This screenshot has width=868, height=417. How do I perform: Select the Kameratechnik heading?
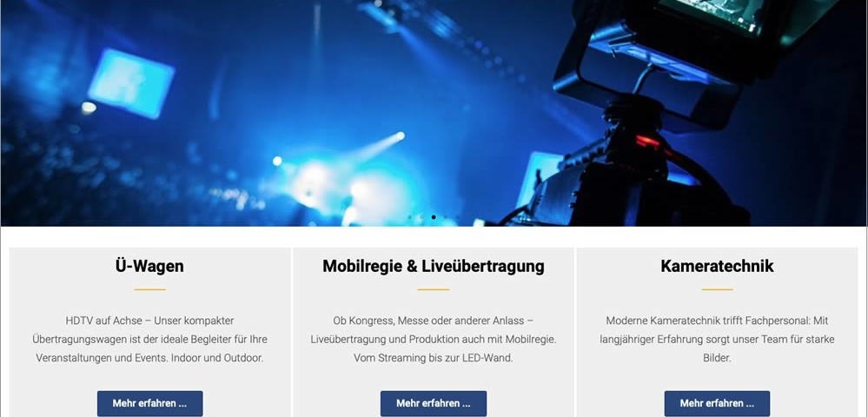point(717,266)
